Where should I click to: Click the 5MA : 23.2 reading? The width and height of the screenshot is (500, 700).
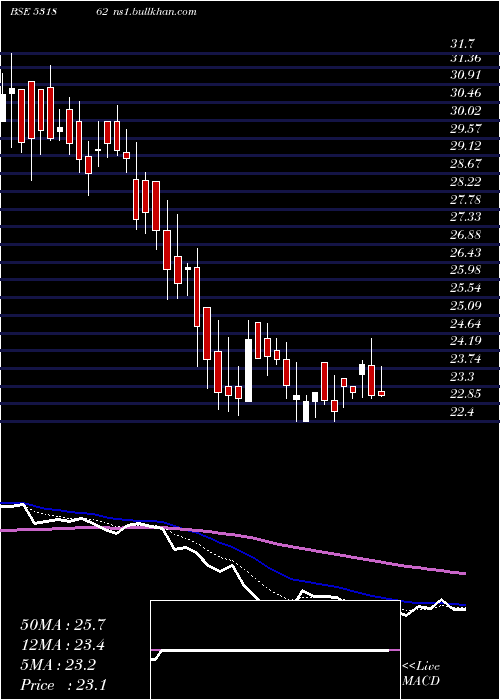[x=58, y=665]
